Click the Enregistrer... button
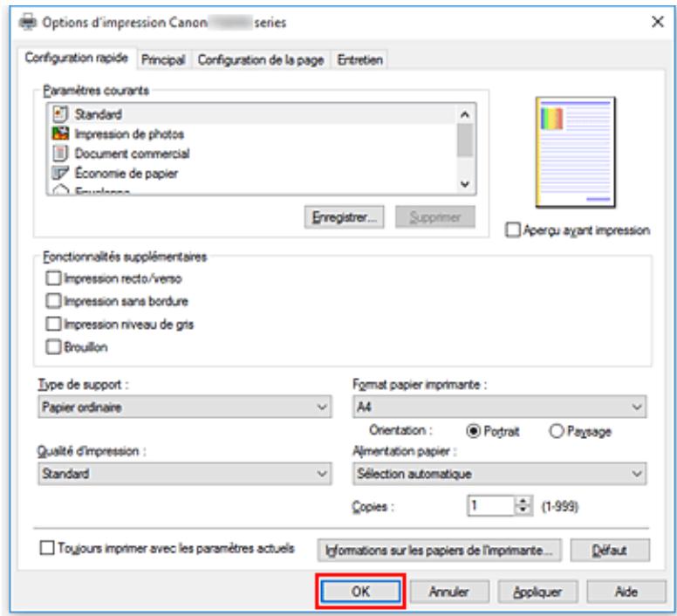This screenshot has height=616, width=677. (344, 216)
